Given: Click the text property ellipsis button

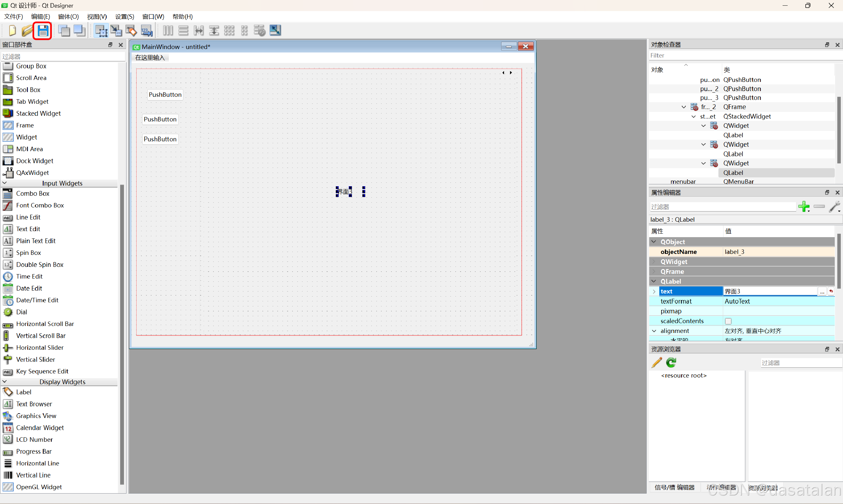Looking at the screenshot, I should pyautogui.click(x=822, y=292).
